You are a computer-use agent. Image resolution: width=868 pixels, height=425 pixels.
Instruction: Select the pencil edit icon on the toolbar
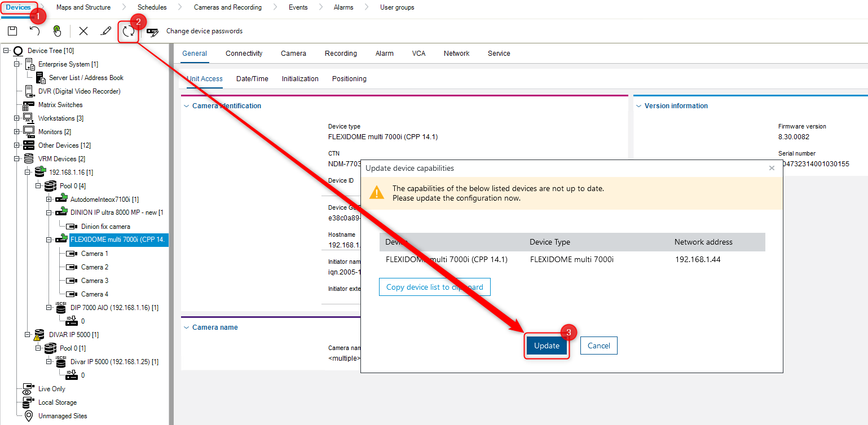point(107,31)
